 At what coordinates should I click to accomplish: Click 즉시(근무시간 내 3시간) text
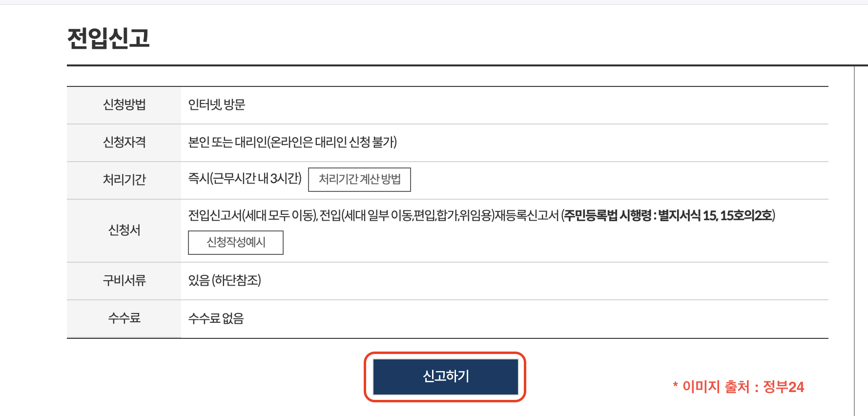click(x=242, y=180)
